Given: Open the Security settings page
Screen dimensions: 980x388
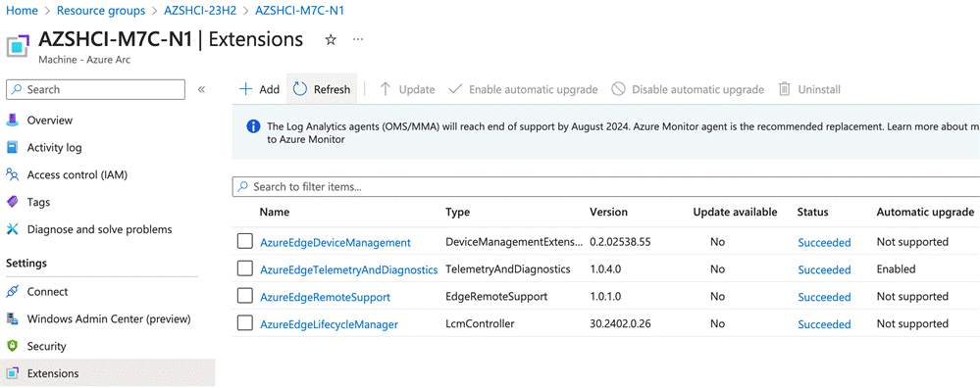Looking at the screenshot, I should [x=46, y=346].
